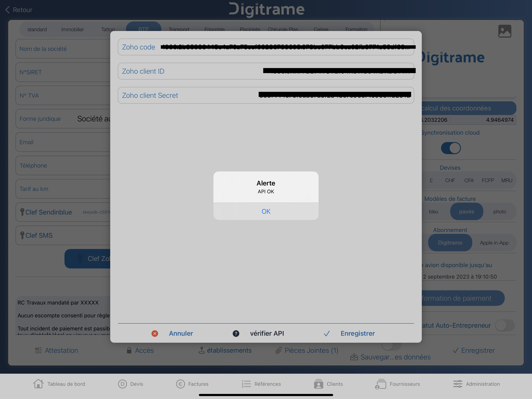Click the Zoho client ID field

point(266,71)
